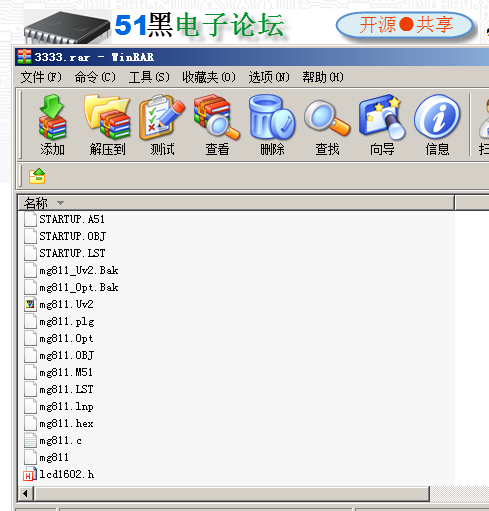
Task: Select the lcd1602.h header file
Action: pos(66,474)
